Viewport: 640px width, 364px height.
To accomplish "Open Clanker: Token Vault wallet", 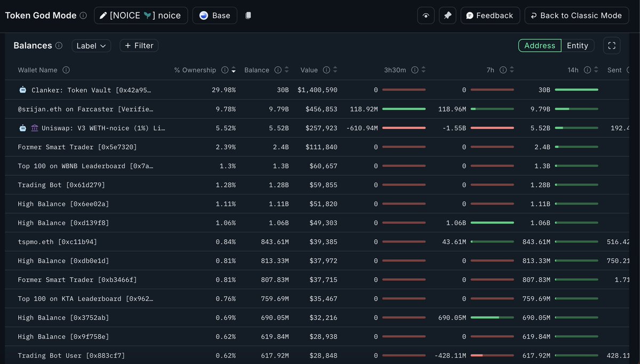I will pyautogui.click(x=91, y=90).
